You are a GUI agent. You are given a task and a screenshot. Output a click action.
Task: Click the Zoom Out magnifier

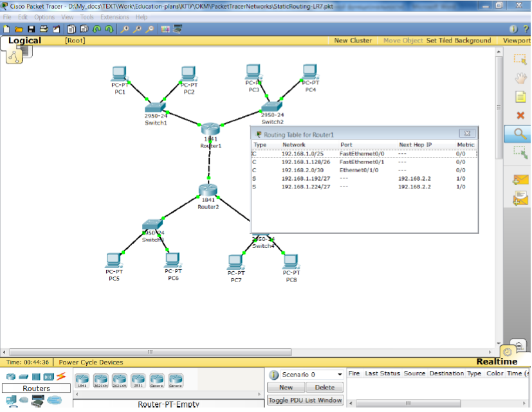coord(149,30)
